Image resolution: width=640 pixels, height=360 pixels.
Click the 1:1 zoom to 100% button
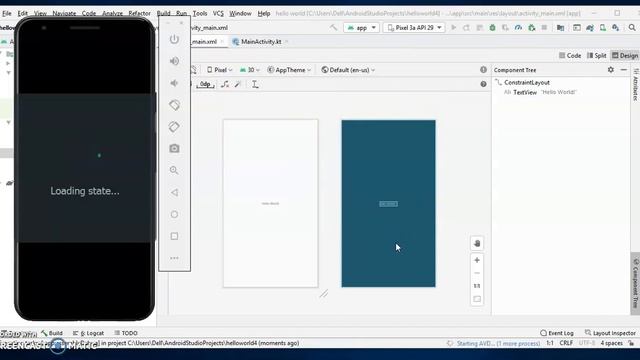pyautogui.click(x=477, y=286)
